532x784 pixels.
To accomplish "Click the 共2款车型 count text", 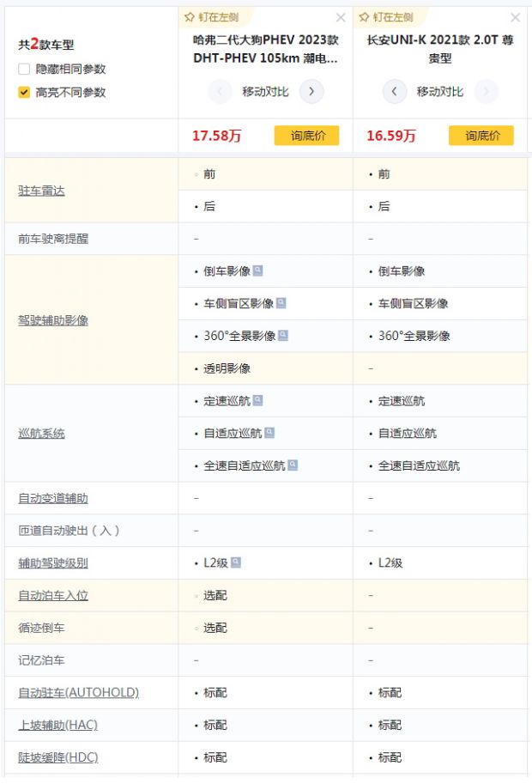I will click(46, 44).
